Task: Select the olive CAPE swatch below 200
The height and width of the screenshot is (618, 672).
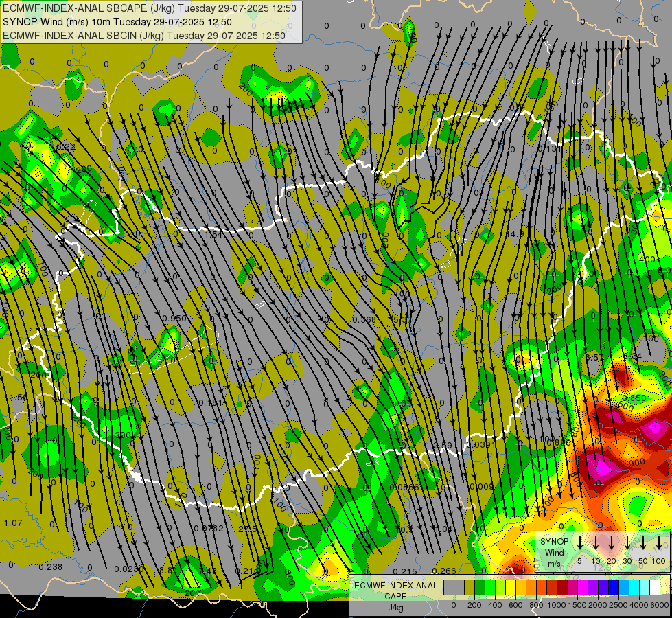Action: coord(470,587)
